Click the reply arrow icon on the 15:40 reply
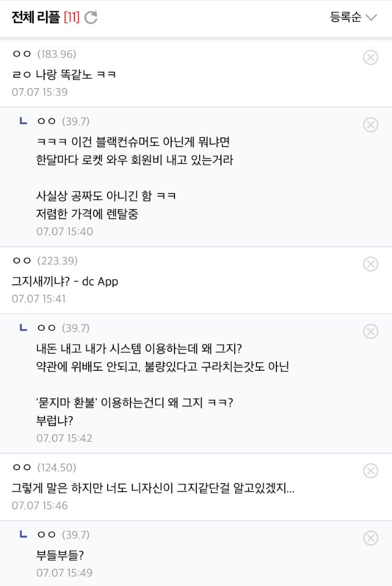 pyautogui.click(x=23, y=121)
